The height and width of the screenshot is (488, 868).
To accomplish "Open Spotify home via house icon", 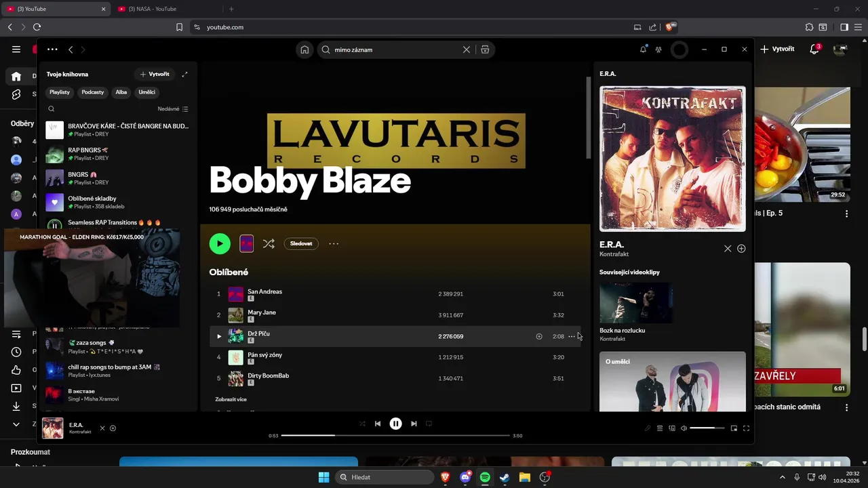I will click(304, 49).
